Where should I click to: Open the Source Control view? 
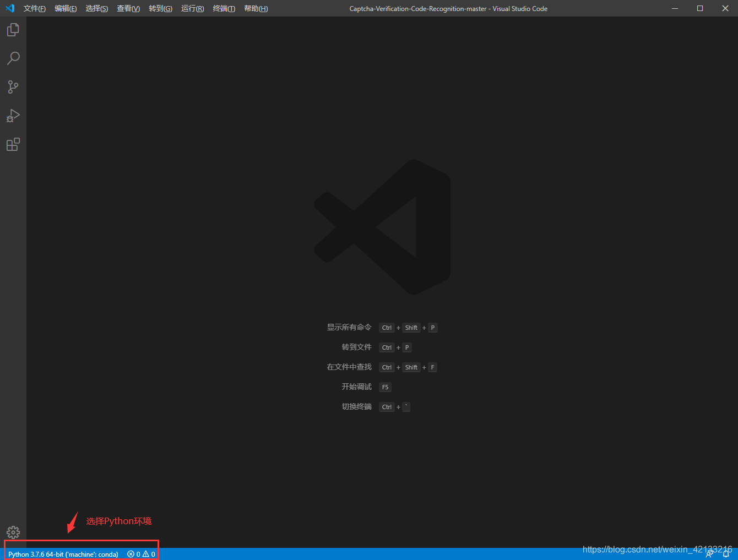[x=13, y=87]
